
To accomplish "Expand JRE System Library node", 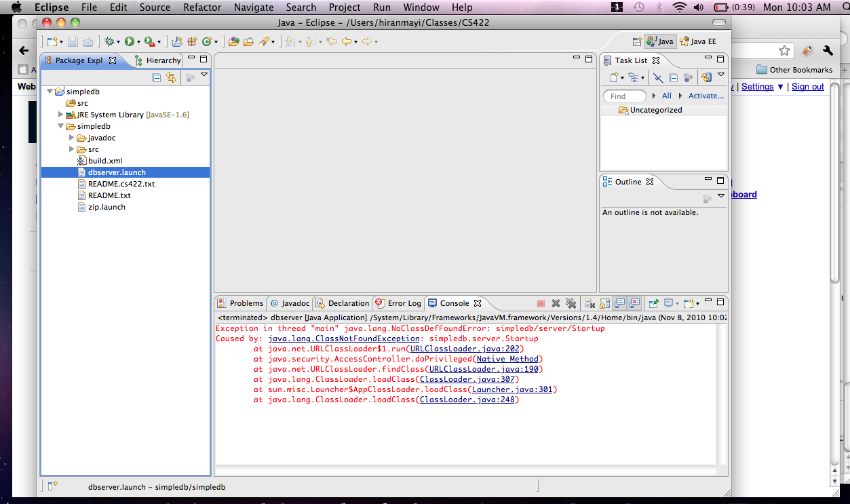I will [x=61, y=115].
